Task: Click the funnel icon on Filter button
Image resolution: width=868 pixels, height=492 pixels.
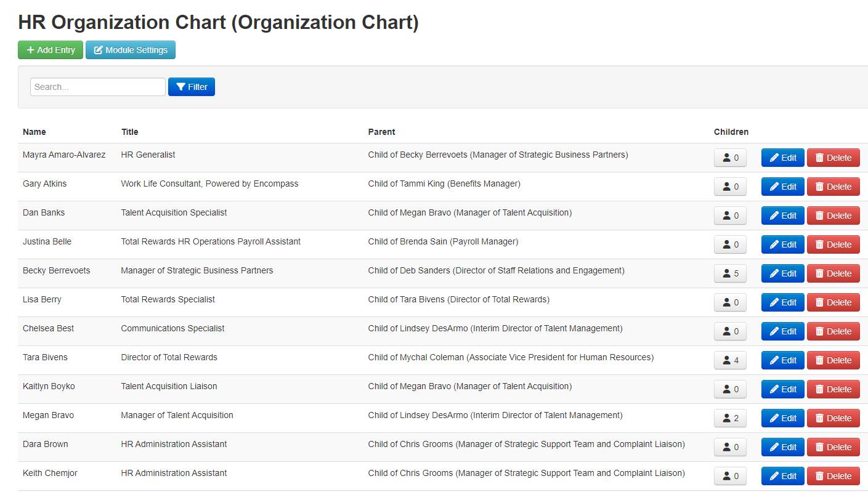Action: click(180, 86)
